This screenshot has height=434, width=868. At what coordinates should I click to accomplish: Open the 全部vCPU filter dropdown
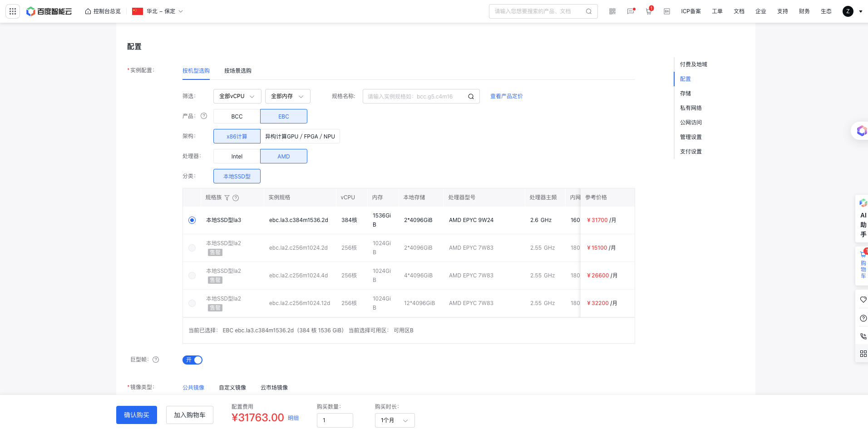237,96
